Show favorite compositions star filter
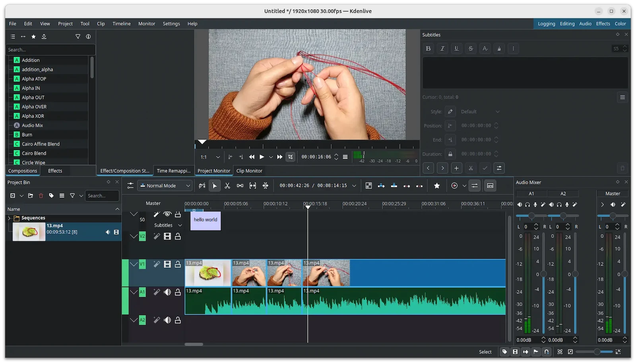The height and width of the screenshot is (364, 636). tap(34, 37)
